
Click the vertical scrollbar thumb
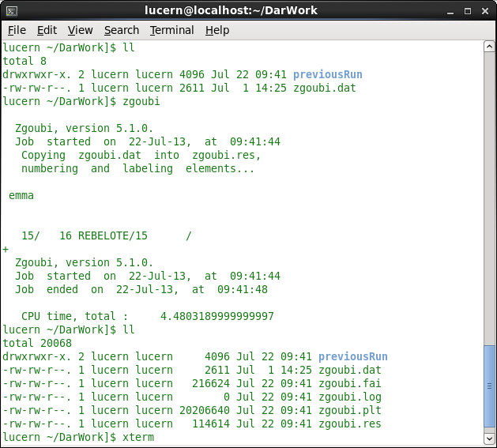click(x=489, y=387)
